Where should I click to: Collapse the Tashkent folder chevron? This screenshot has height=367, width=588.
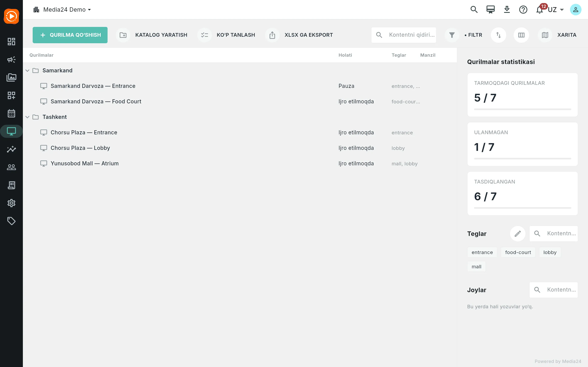pyautogui.click(x=27, y=117)
